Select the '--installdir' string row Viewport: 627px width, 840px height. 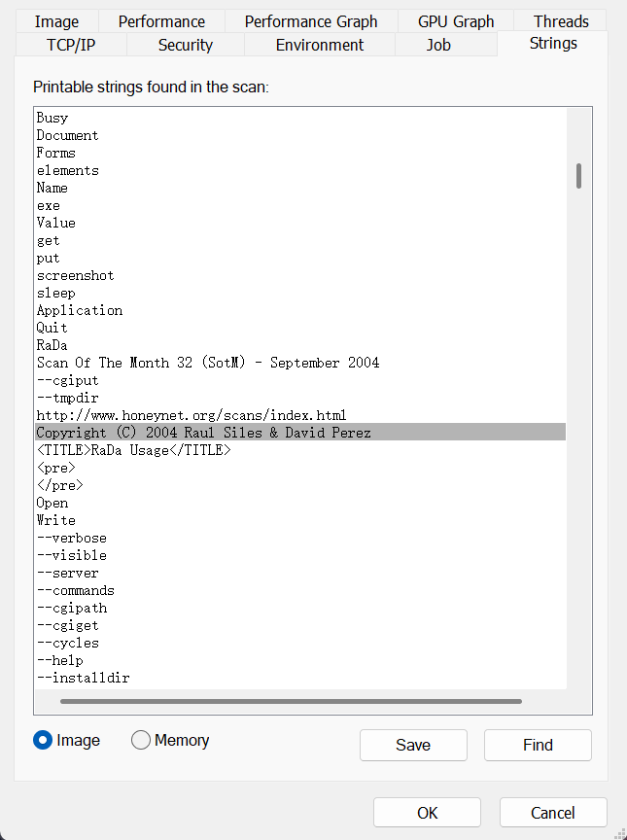pos(300,679)
